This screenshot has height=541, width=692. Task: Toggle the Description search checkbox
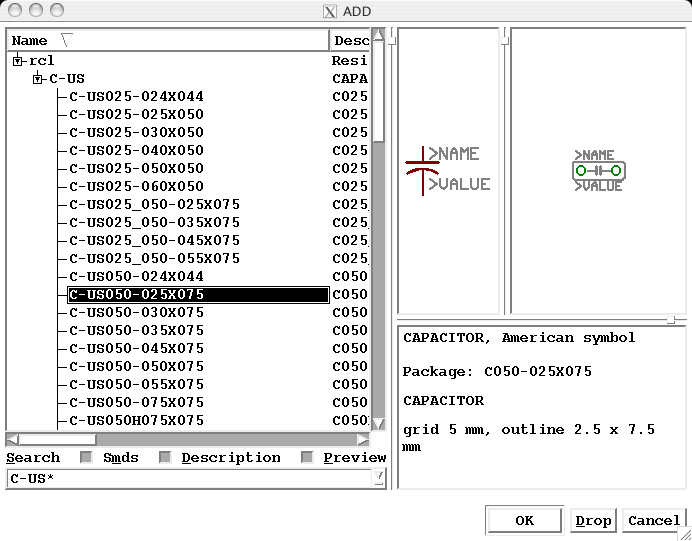165,458
